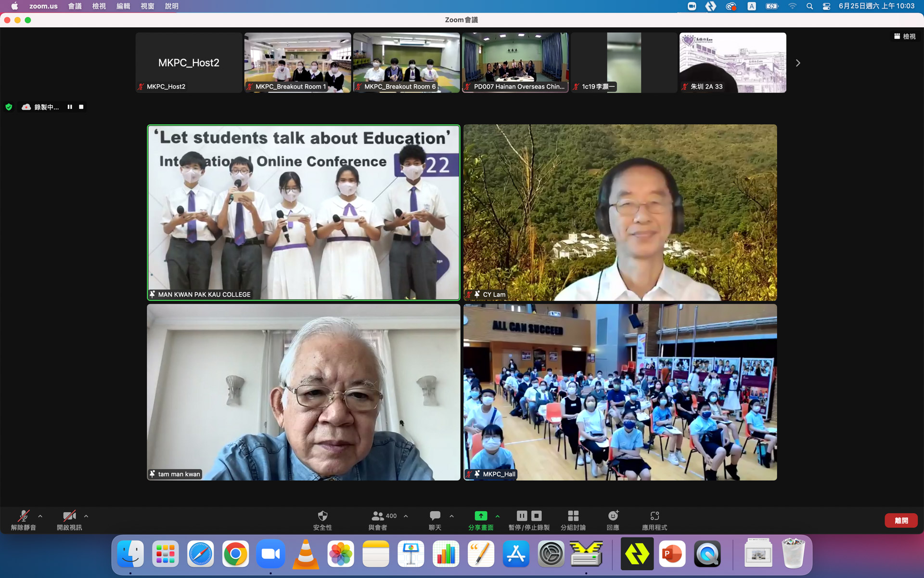The height and width of the screenshot is (578, 924).
Task: Click the green 分享畫面 share screen icon
Action: click(481, 516)
